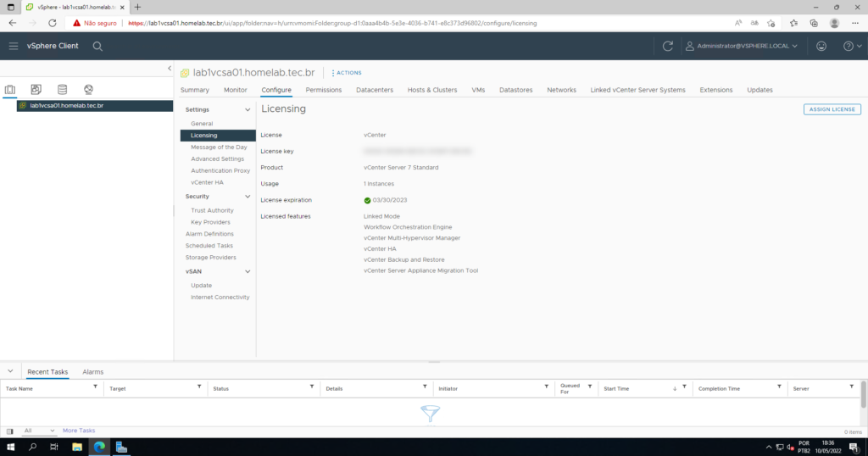This screenshot has height=456, width=868.
Task: Click the ASSIGN LICENSE button
Action: click(832, 109)
